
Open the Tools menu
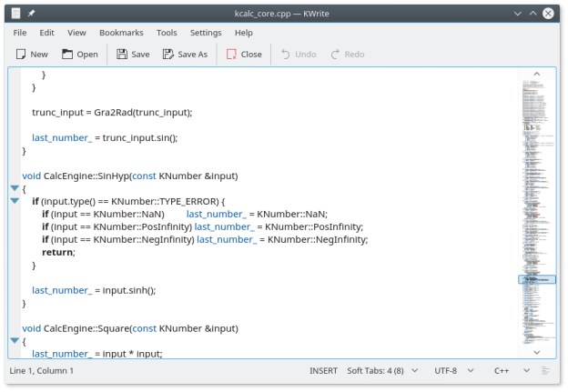(x=167, y=33)
